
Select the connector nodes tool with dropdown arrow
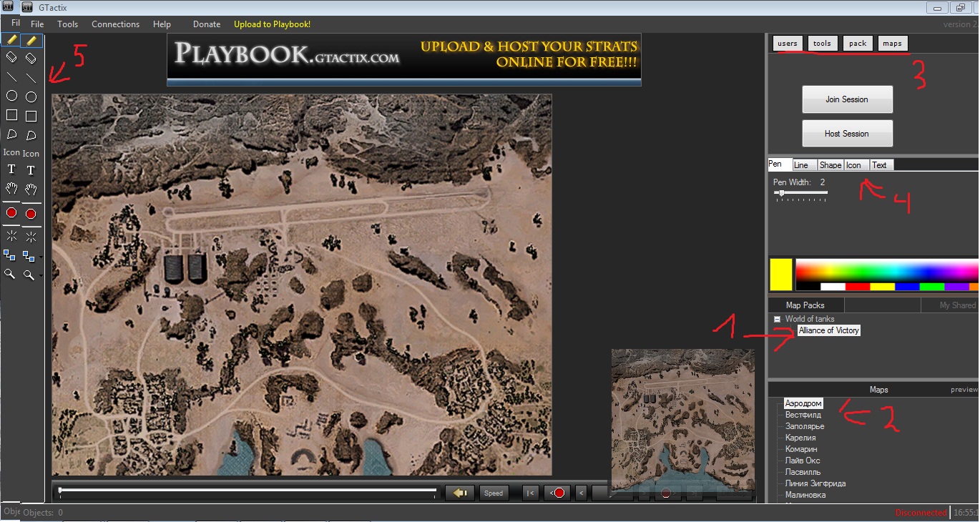tap(29, 255)
